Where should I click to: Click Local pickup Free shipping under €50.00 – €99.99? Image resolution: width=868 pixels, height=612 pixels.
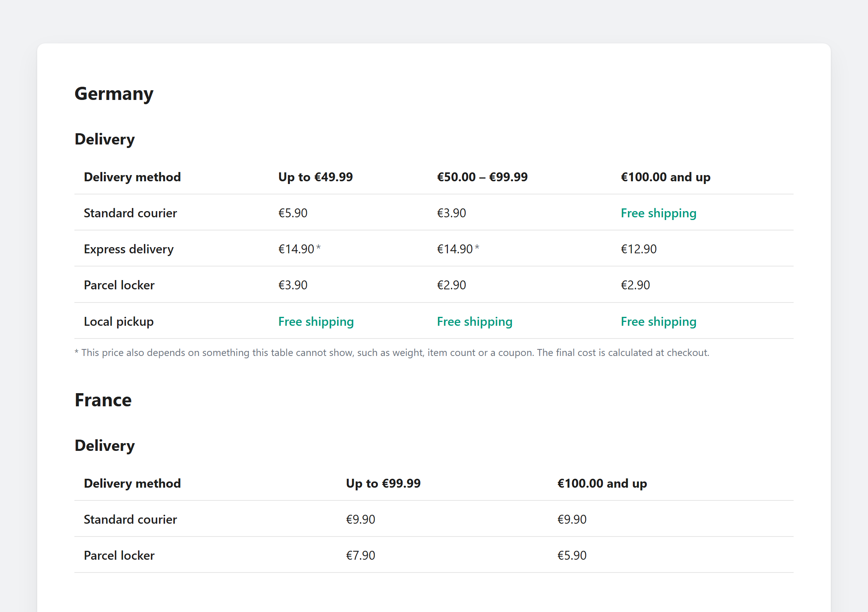tap(475, 321)
